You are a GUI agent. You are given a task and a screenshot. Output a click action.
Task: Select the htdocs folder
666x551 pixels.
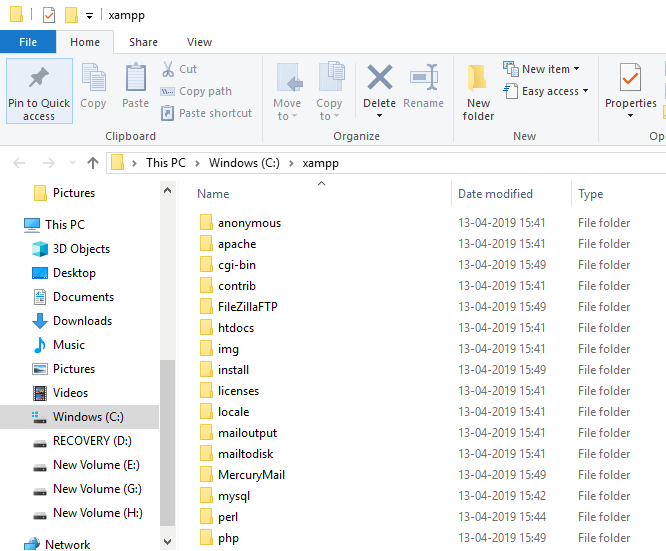tap(236, 328)
